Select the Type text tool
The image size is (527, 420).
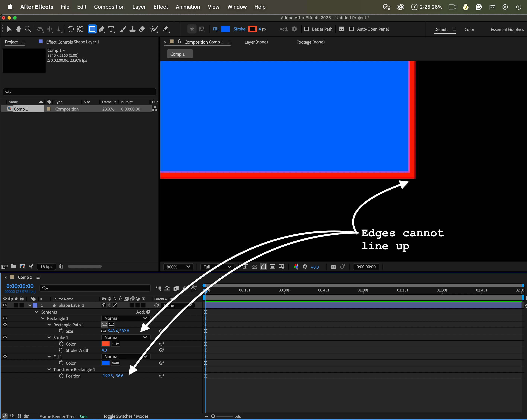point(111,29)
